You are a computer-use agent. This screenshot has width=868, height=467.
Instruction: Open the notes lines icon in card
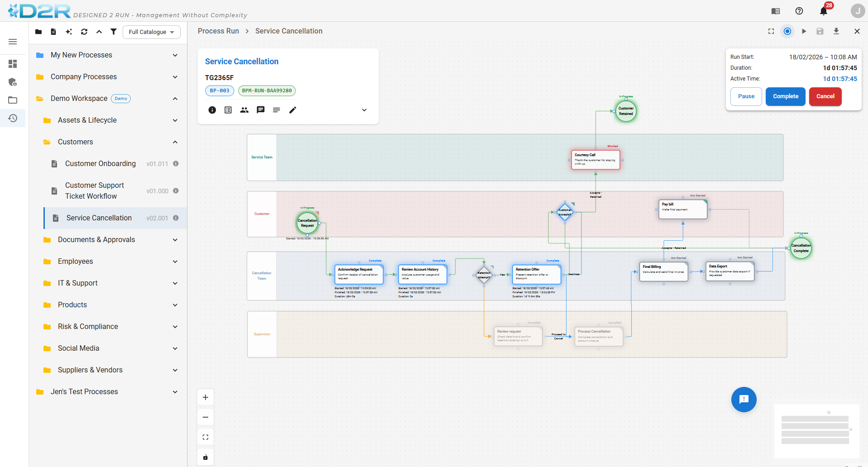(x=277, y=110)
